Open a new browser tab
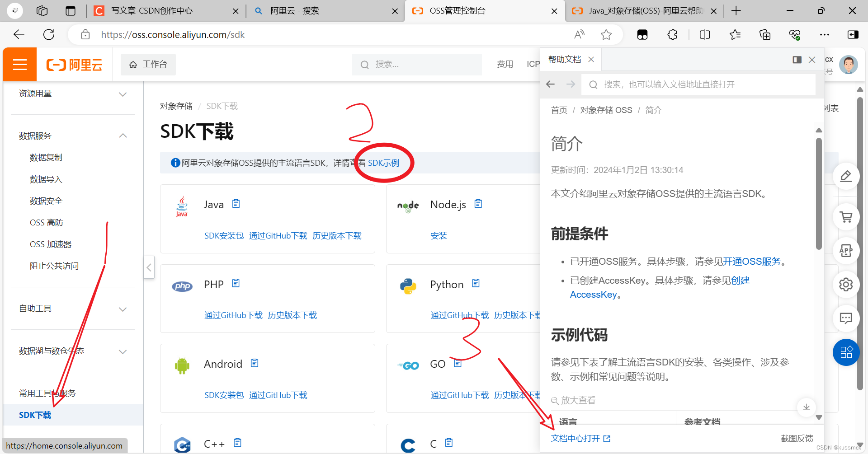Viewport: 868px width, 454px height. pyautogui.click(x=736, y=11)
